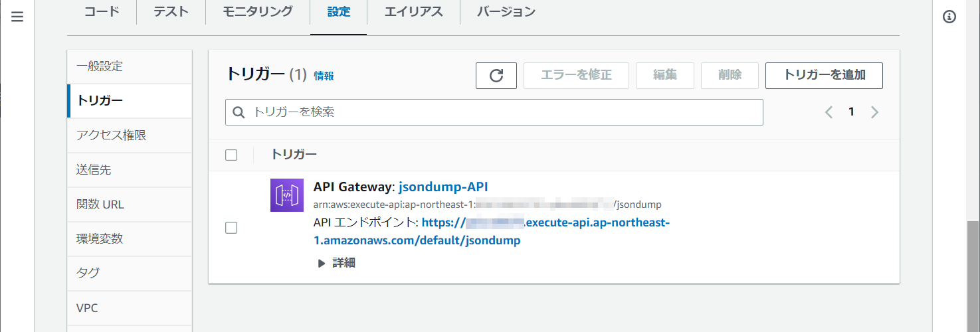This screenshot has height=332, width=980.
Task: Select 環境変数 in the settings sidebar
Action: pyautogui.click(x=100, y=239)
